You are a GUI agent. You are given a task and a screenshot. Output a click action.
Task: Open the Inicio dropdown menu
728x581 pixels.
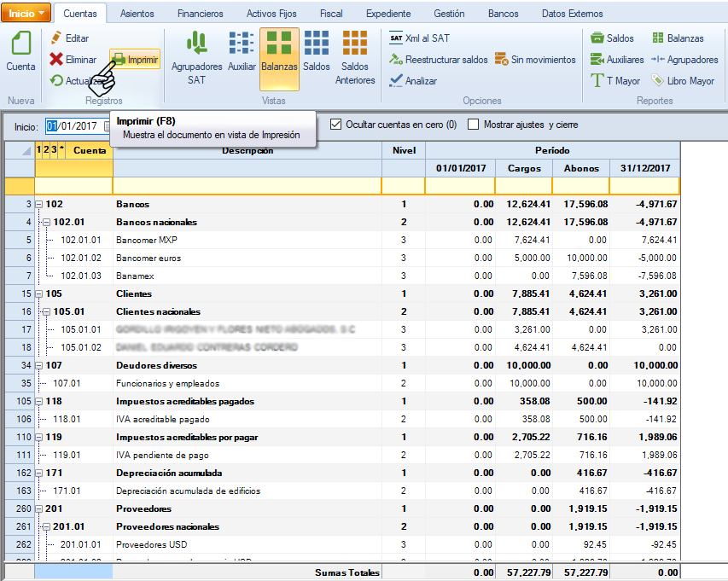click(26, 14)
